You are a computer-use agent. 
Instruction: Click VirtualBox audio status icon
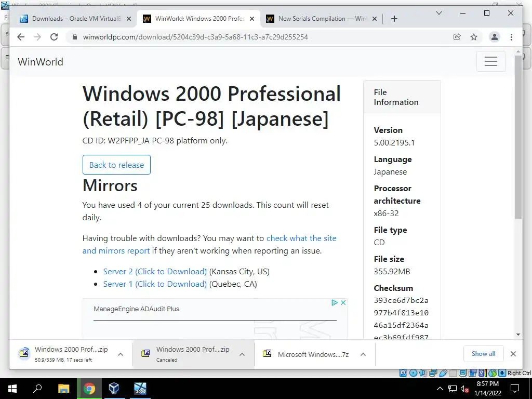(423, 373)
